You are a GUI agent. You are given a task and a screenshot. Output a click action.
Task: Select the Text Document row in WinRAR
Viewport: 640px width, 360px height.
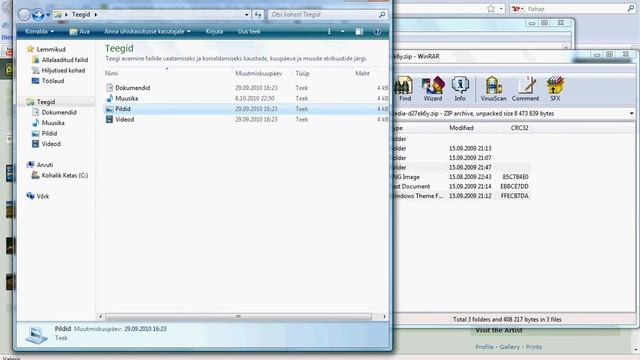(x=461, y=186)
